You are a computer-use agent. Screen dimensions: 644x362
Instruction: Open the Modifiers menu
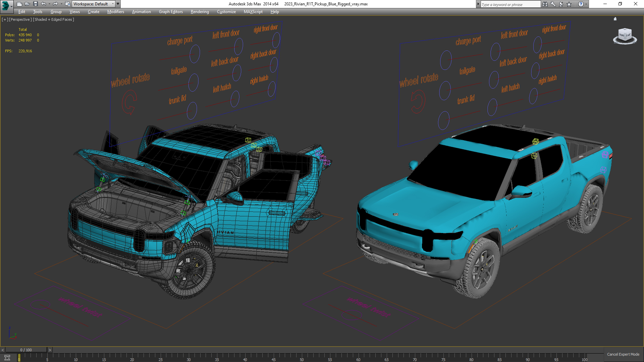click(x=116, y=12)
